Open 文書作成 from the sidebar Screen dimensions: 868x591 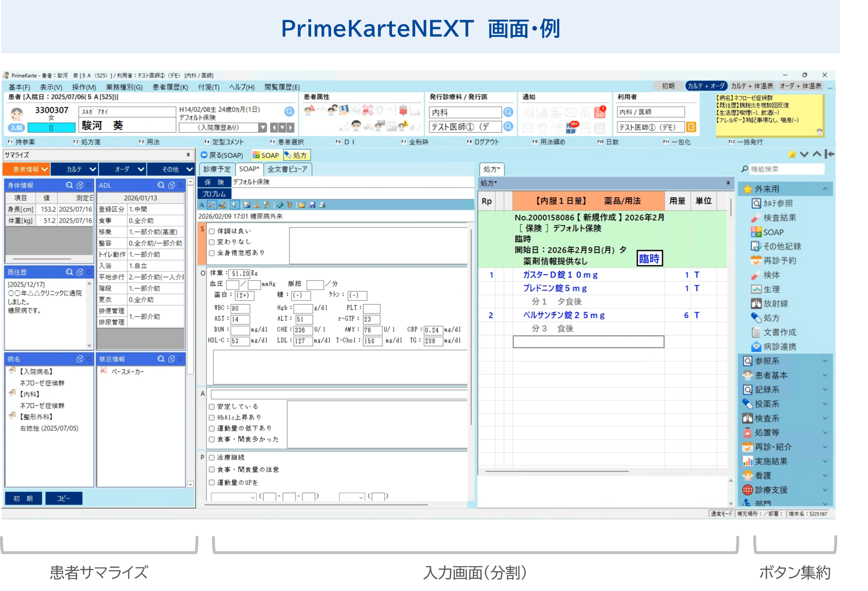[x=779, y=332]
